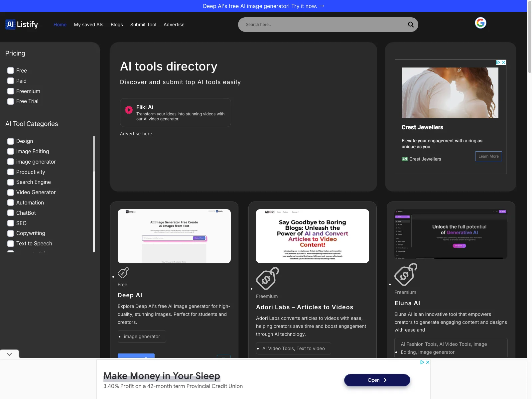Click the Ai Video Tools, Text to video tag

point(294,348)
